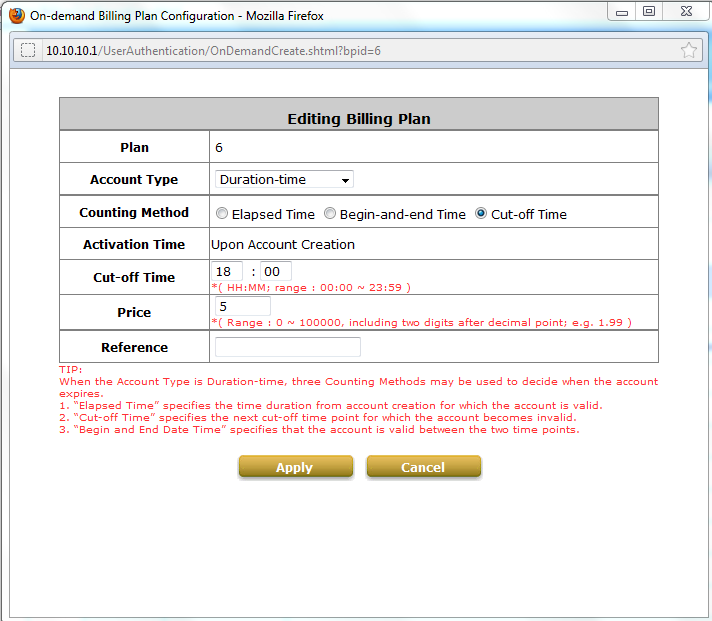Viewport: 712px width, 621px height.
Task: Maximize the Firefox popup window
Action: pos(649,12)
